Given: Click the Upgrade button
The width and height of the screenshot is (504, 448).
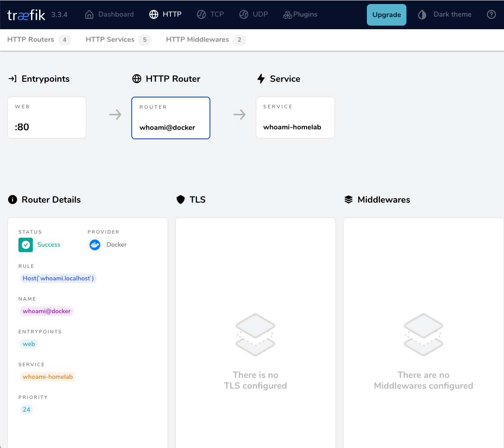Looking at the screenshot, I should click(x=386, y=14).
